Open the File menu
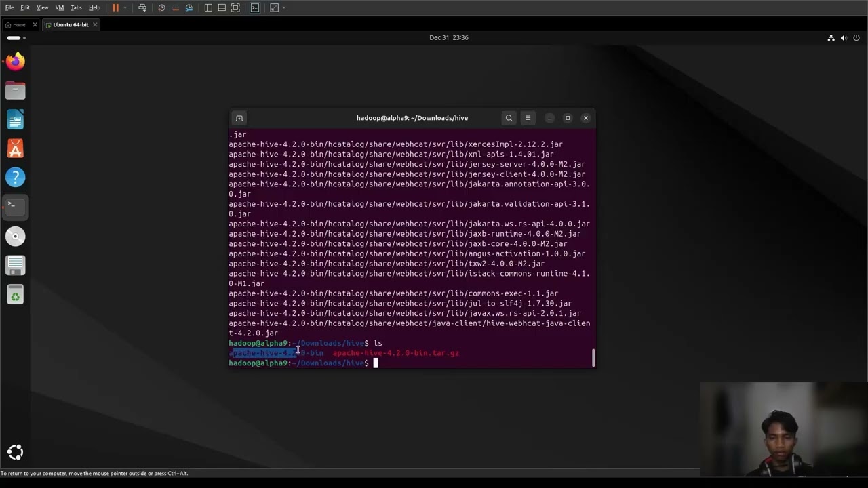This screenshot has height=488, width=868. point(9,7)
